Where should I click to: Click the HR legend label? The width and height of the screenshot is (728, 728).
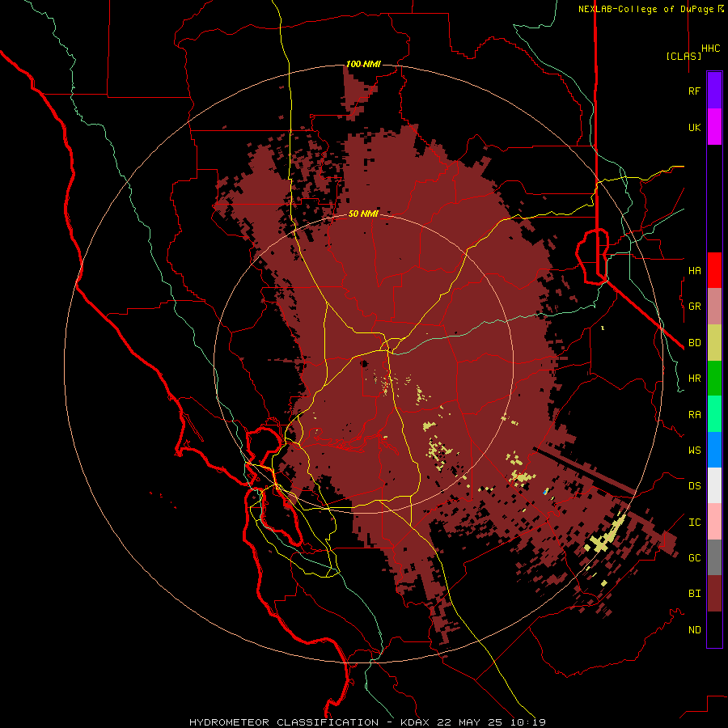(x=695, y=379)
